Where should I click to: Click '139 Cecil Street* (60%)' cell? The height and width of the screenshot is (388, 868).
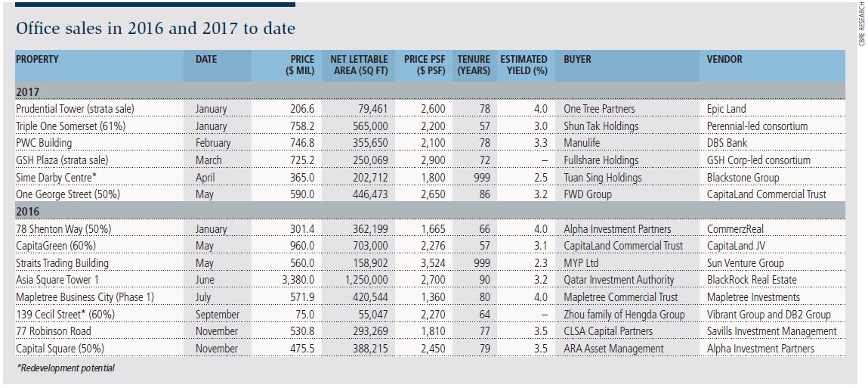click(65, 315)
